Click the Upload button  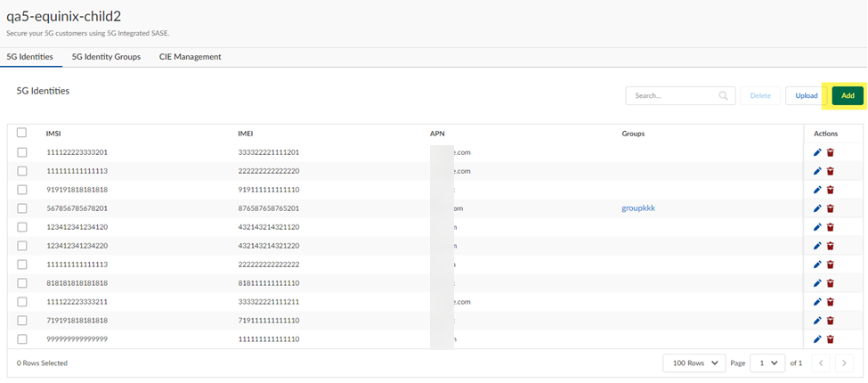807,96
